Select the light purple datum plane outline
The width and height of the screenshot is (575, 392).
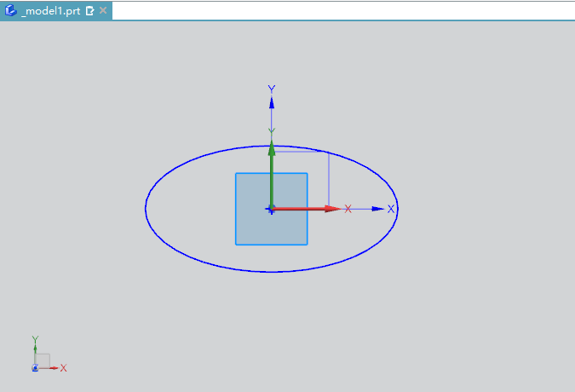[x=329, y=179]
